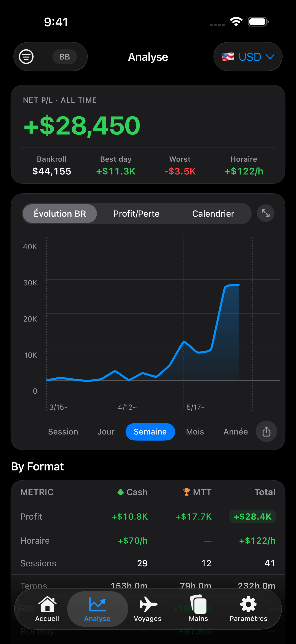Tap the chart expand arrows icon
296x644 pixels.
pyautogui.click(x=266, y=213)
